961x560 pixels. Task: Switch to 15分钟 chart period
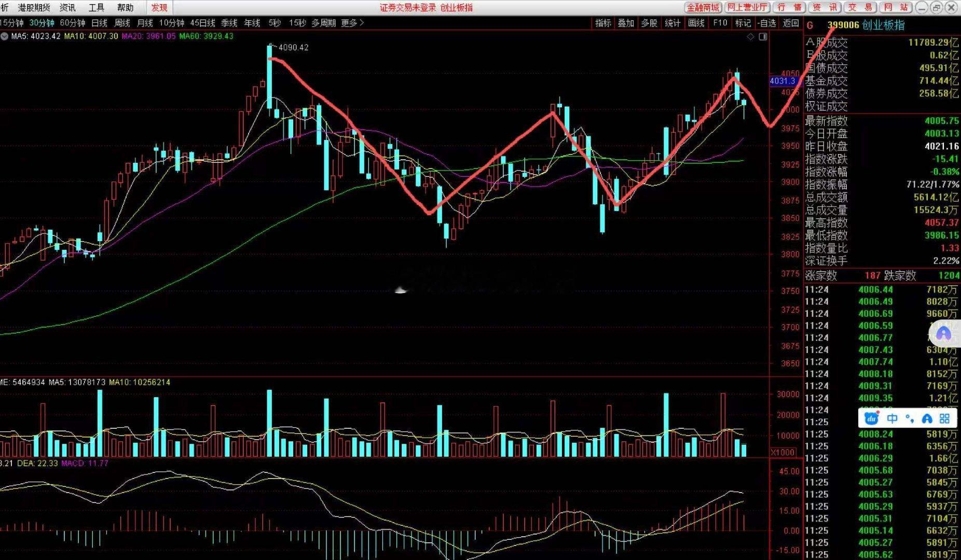click(11, 23)
